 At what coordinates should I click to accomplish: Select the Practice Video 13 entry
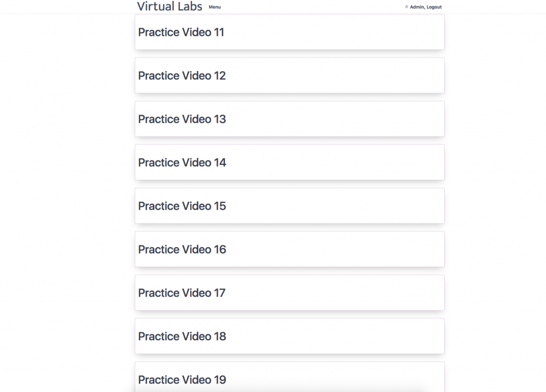click(x=290, y=119)
